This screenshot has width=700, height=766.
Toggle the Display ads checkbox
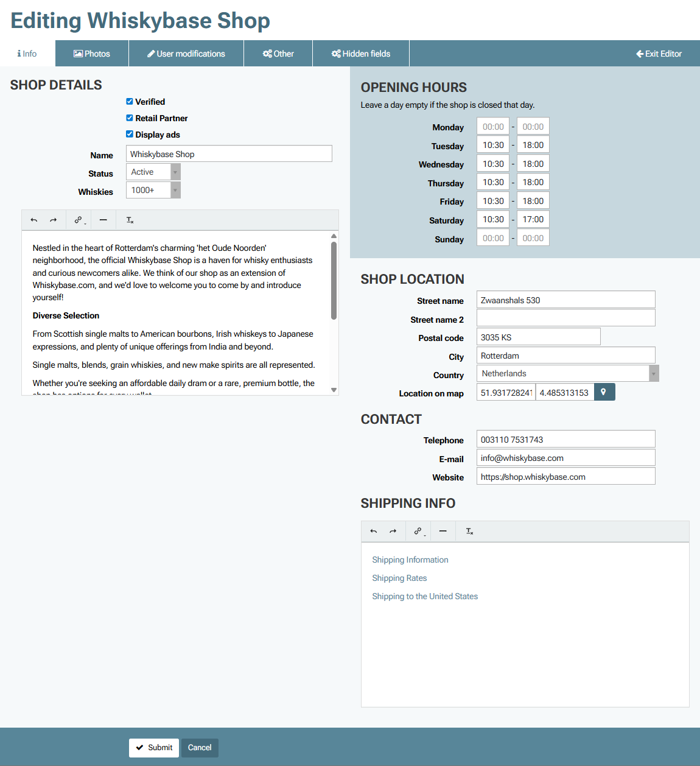(x=130, y=134)
